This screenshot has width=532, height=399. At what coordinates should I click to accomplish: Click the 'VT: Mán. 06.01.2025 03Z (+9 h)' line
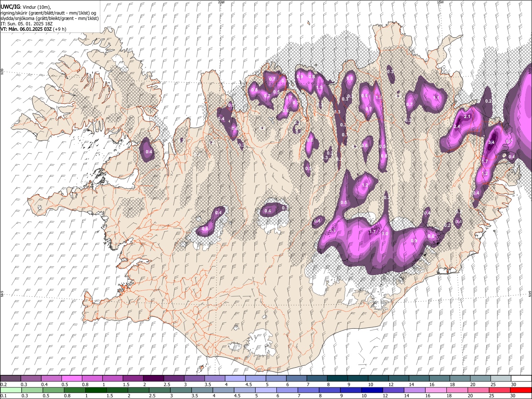pos(32,29)
